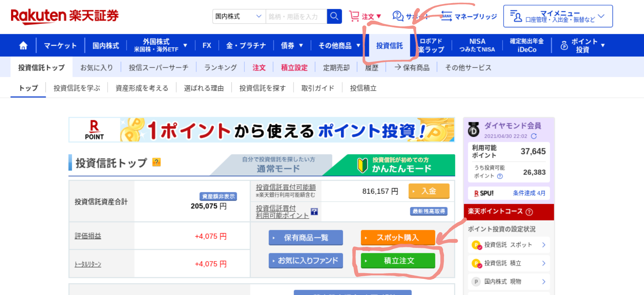Image resolution: width=644 pixels, height=295 pixels.
Task: Click the yellow question mark beside 投資信託トップ
Action: (x=157, y=162)
